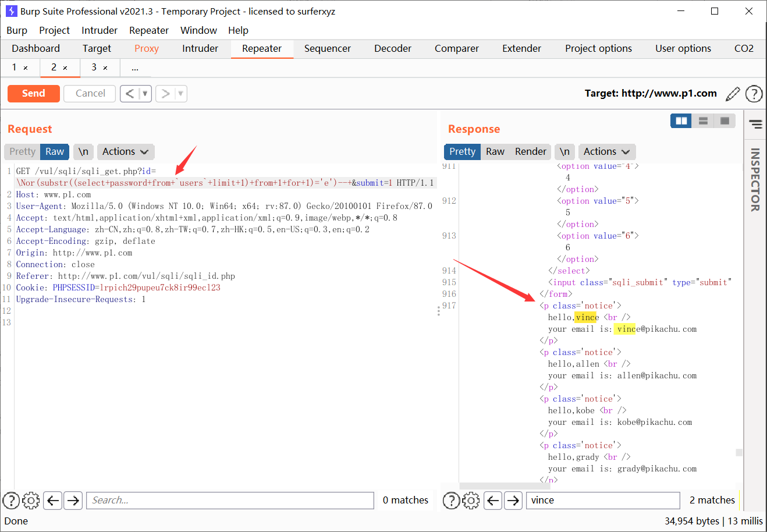767x532 pixels.
Task: Switch to the Proxy tab
Action: (x=147, y=48)
